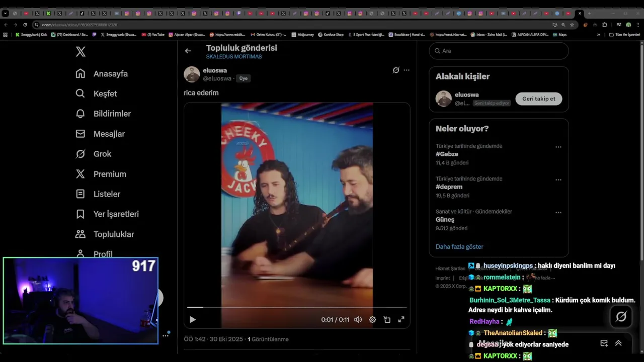The height and width of the screenshot is (362, 644).
Task: Click the X logo in the sidebar
Action: [x=80, y=51]
